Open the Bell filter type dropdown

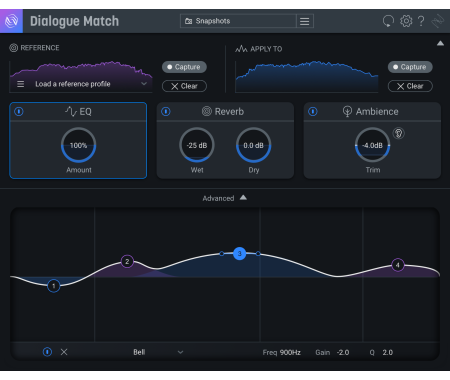tap(158, 352)
